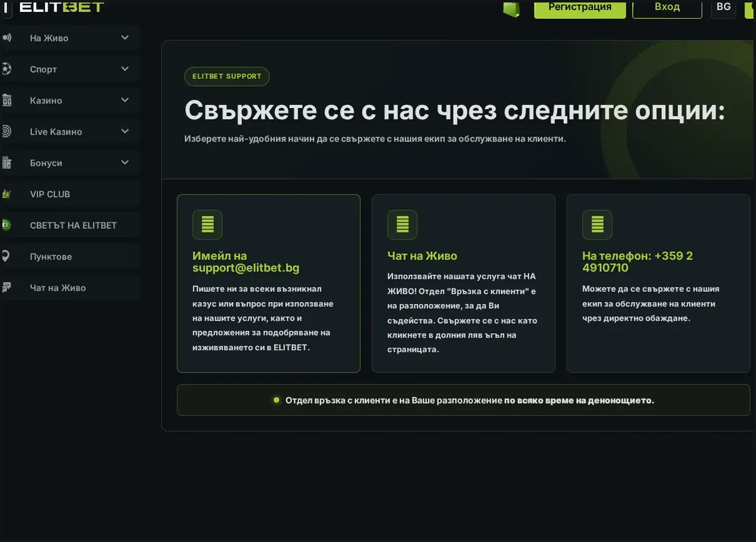Open the Live Казино menu item

[70, 132]
